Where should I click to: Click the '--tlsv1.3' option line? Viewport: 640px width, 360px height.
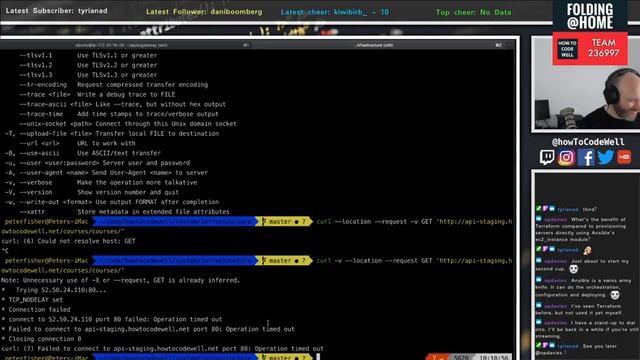pos(88,75)
